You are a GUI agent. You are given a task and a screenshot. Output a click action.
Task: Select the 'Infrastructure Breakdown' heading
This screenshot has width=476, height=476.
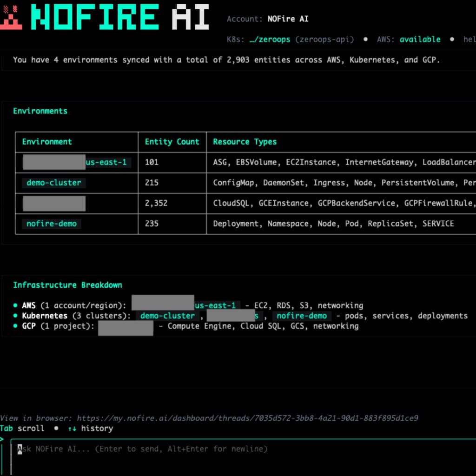pyautogui.click(x=67, y=285)
